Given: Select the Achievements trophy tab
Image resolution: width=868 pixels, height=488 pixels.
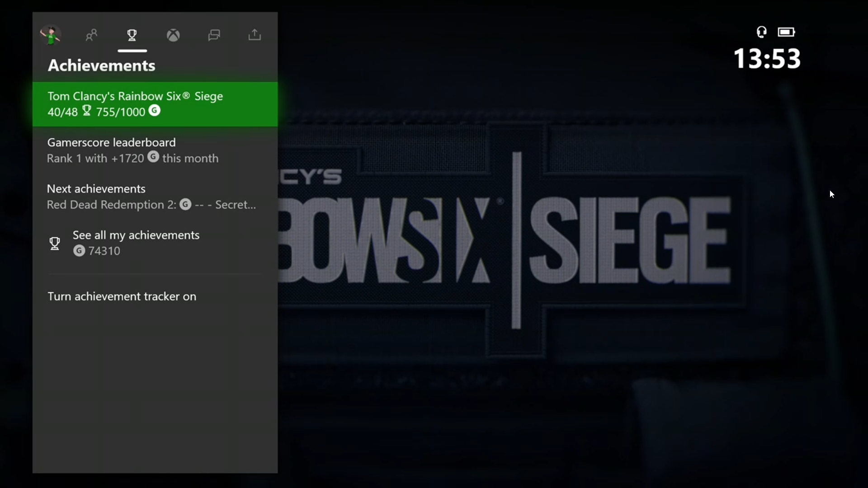Looking at the screenshot, I should [132, 35].
